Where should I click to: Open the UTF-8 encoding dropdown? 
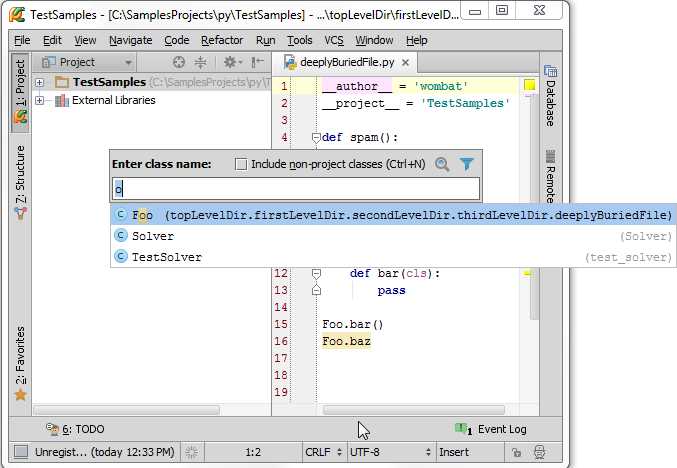[390, 452]
